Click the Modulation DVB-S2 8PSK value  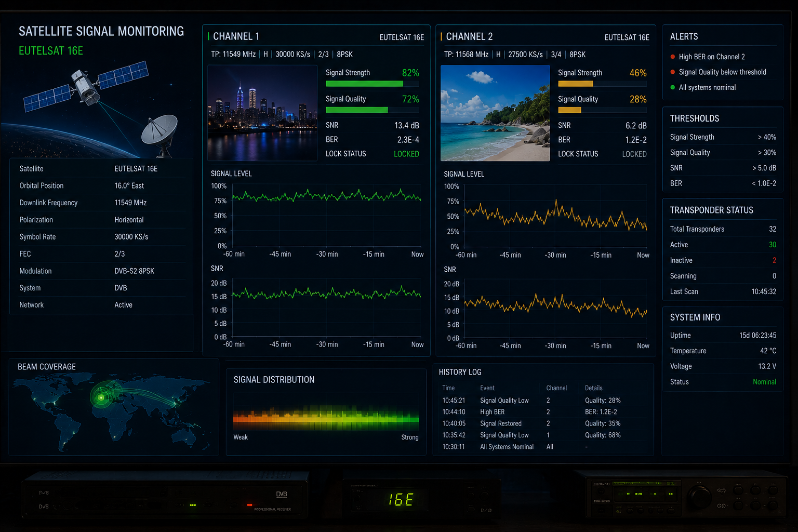pyautogui.click(x=134, y=271)
